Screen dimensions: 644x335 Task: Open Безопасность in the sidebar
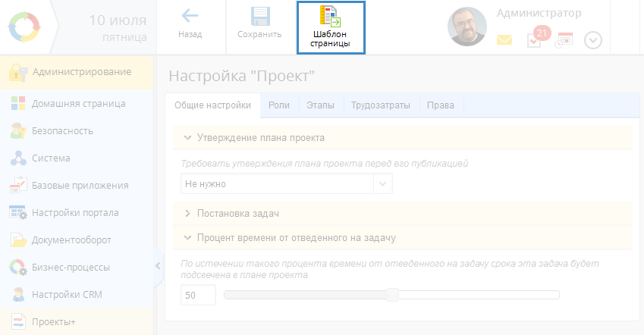tap(62, 131)
